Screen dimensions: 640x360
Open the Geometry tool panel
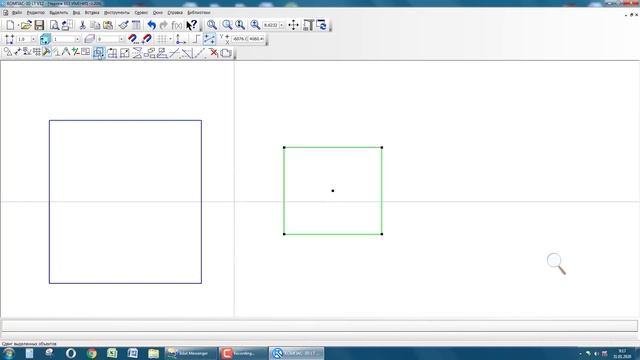[x=8, y=52]
